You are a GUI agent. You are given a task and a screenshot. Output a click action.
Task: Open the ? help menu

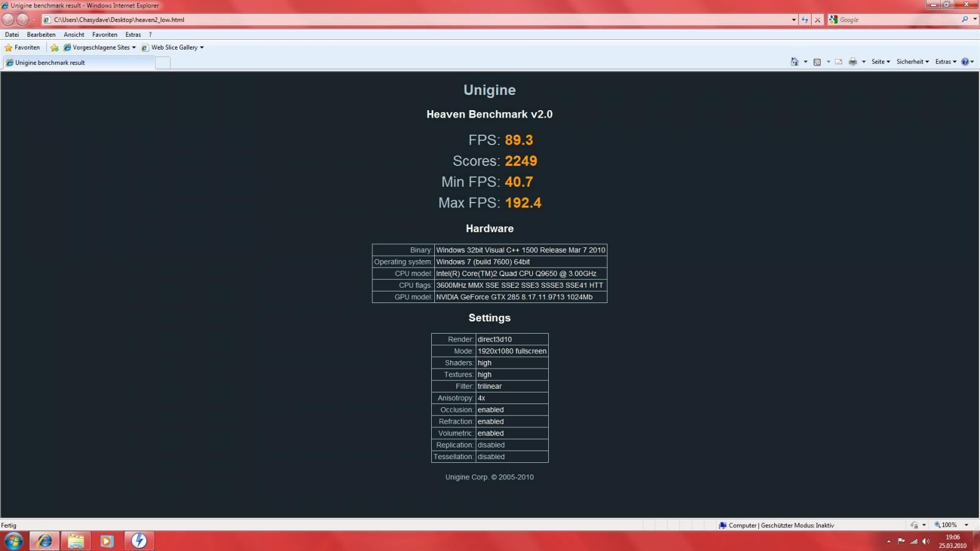click(150, 35)
